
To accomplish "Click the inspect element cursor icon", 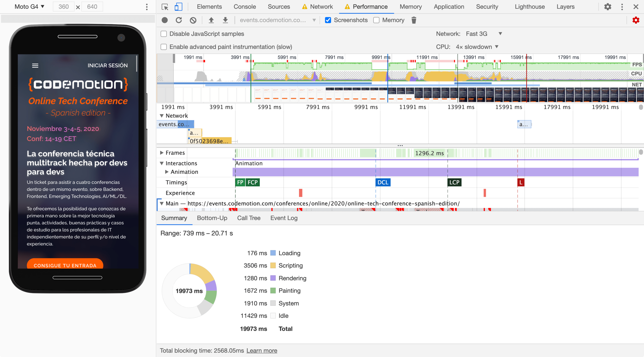I will (165, 7).
